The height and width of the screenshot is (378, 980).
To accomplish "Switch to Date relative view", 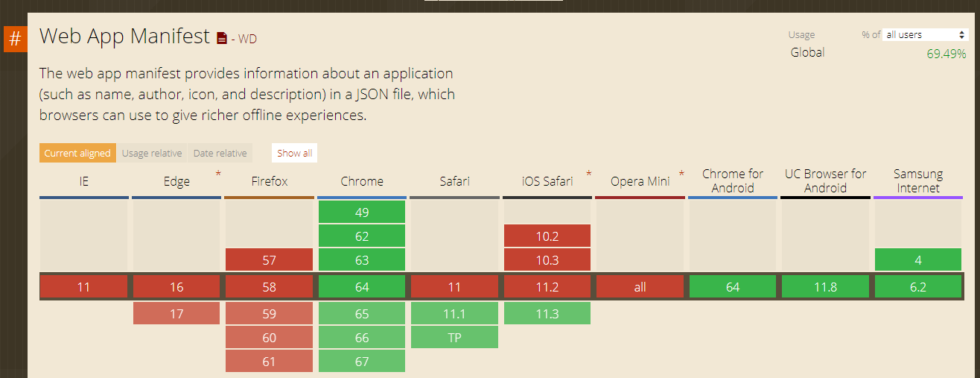I will tap(220, 153).
